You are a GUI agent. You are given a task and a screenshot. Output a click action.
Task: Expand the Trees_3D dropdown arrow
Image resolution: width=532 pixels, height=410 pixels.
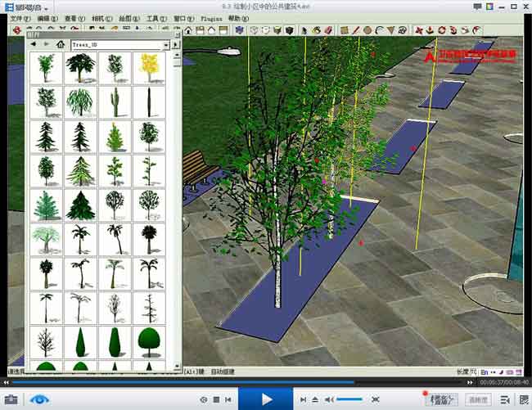tap(166, 45)
